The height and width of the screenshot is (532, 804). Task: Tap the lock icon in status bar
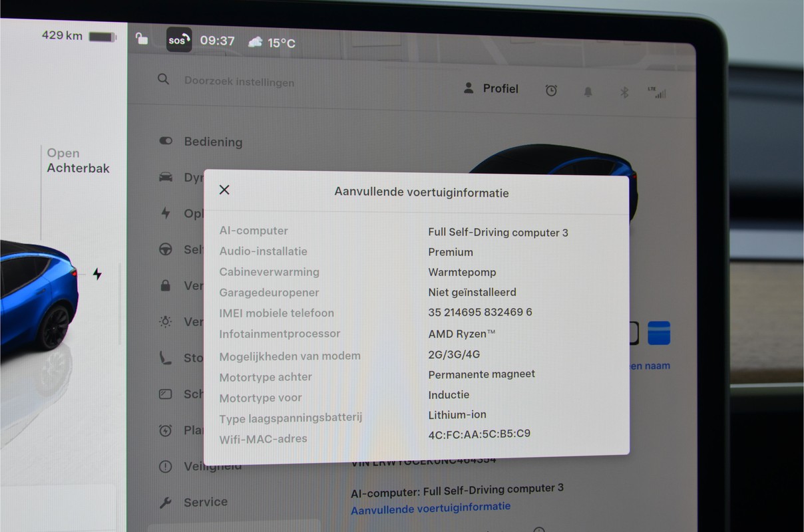pyautogui.click(x=142, y=38)
